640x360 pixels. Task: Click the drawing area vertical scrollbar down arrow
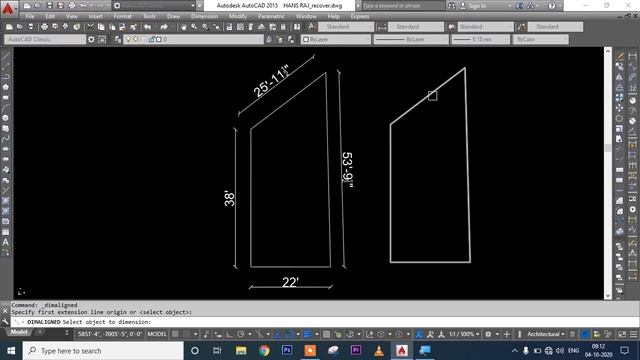coord(608,296)
